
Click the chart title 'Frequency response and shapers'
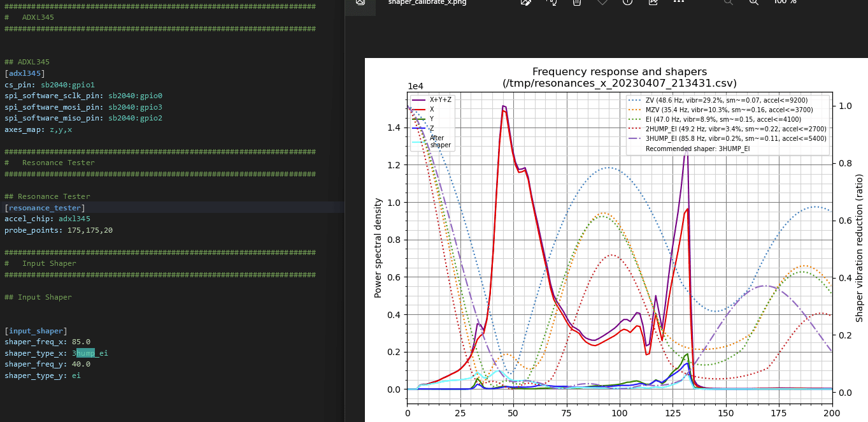620,72
